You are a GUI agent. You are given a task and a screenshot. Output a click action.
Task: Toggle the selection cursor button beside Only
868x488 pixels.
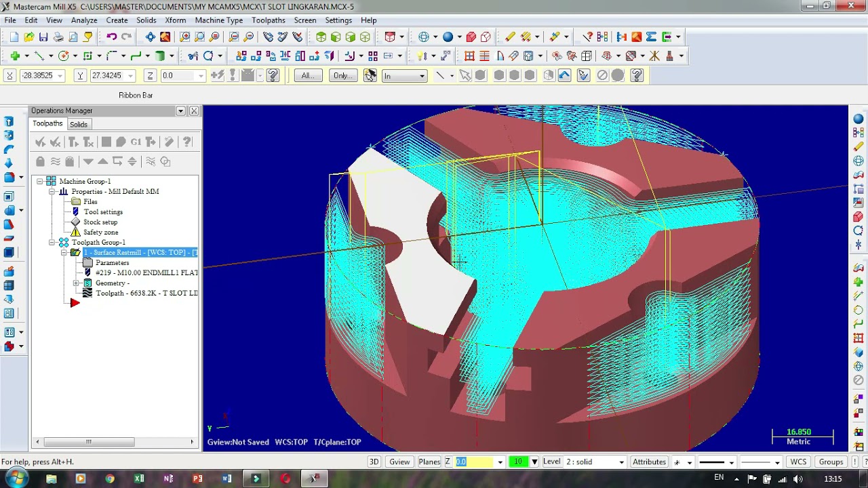pos(370,75)
